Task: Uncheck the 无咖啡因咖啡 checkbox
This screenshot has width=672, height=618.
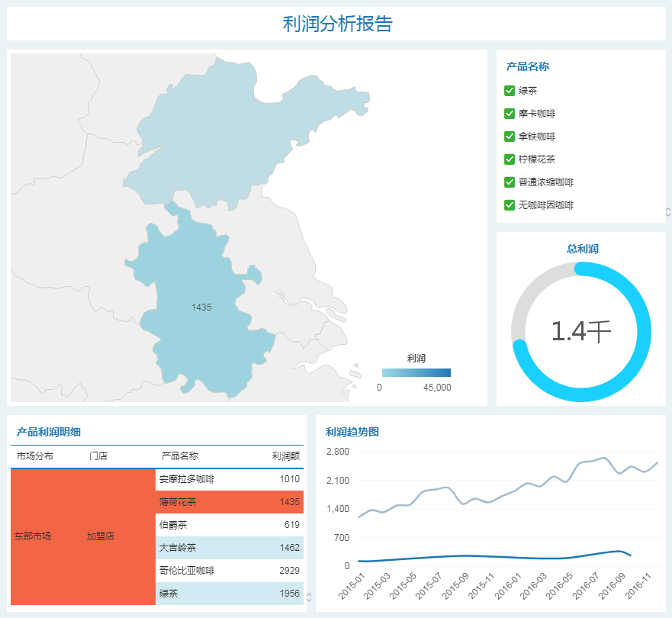Action: click(509, 205)
